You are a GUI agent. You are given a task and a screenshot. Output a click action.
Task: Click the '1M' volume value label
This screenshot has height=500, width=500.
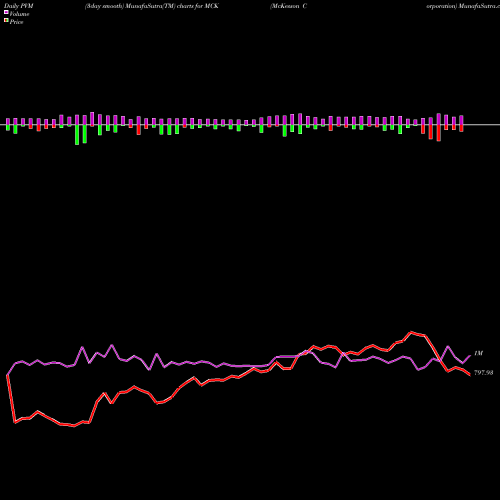[478, 353]
